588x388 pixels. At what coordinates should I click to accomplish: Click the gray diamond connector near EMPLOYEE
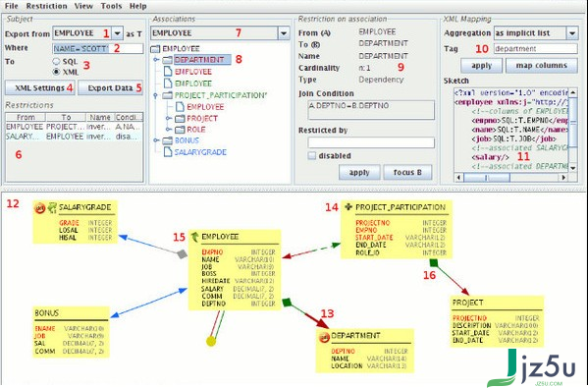tap(182, 254)
